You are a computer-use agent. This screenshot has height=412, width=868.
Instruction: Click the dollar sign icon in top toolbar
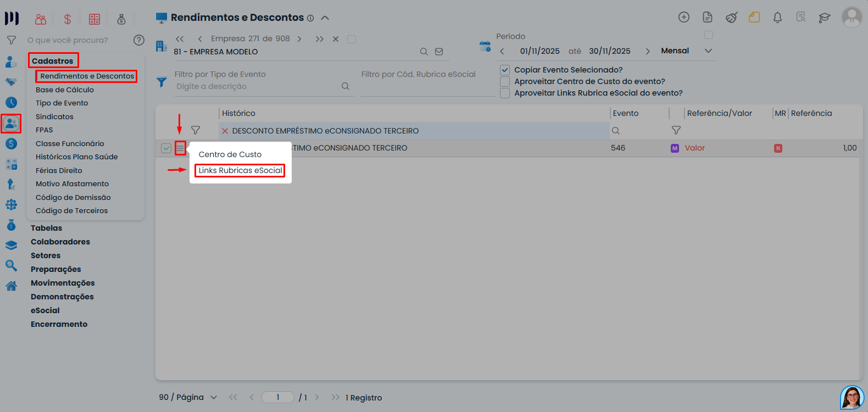68,19
